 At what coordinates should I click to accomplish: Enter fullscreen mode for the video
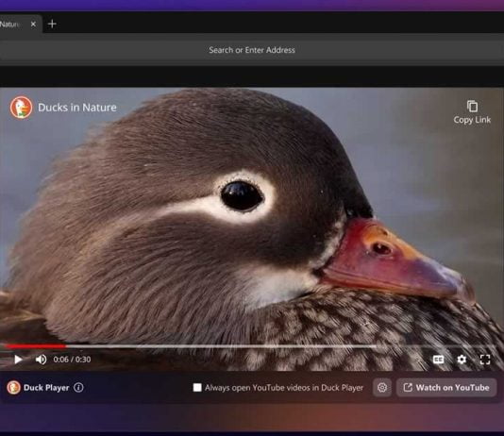pos(485,360)
